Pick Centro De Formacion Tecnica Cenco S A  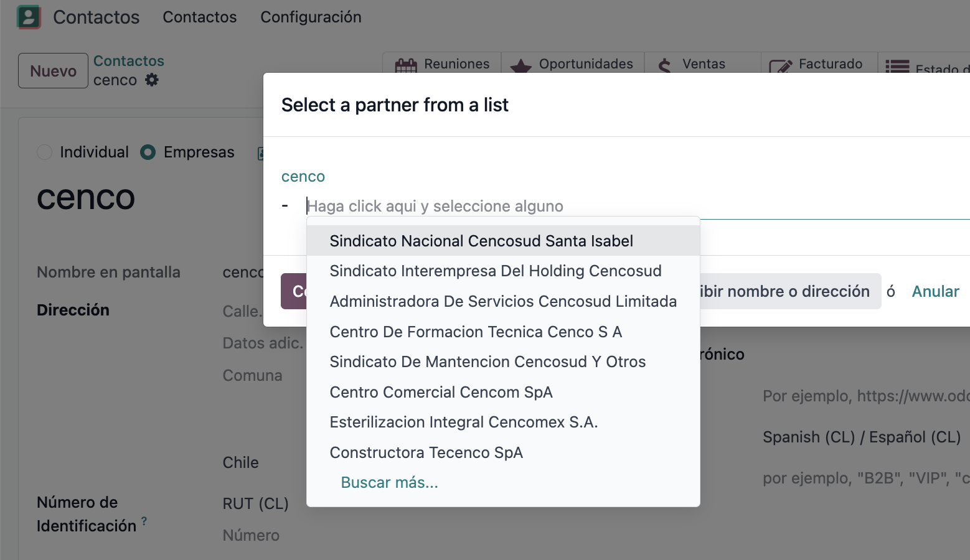476,332
